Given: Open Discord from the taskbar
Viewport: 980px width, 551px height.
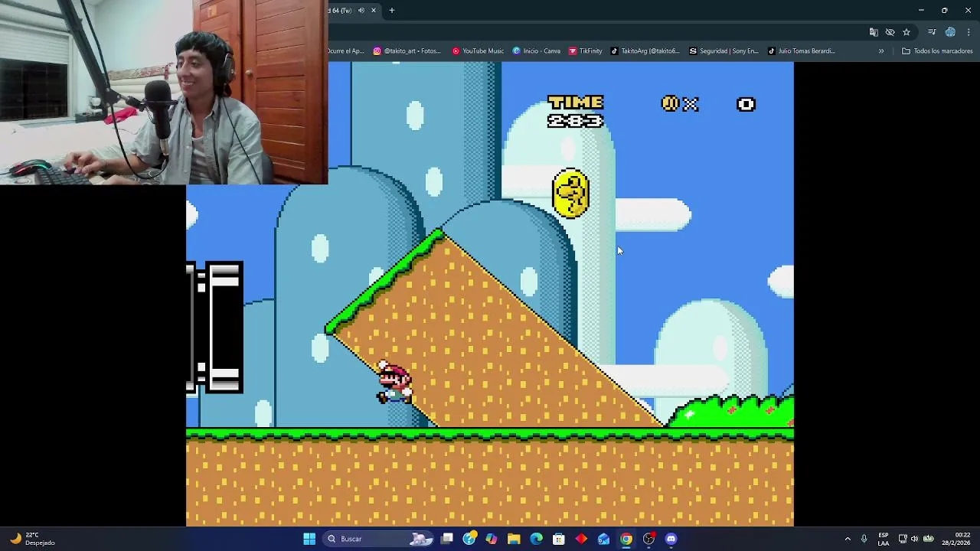Looking at the screenshot, I should tap(671, 539).
